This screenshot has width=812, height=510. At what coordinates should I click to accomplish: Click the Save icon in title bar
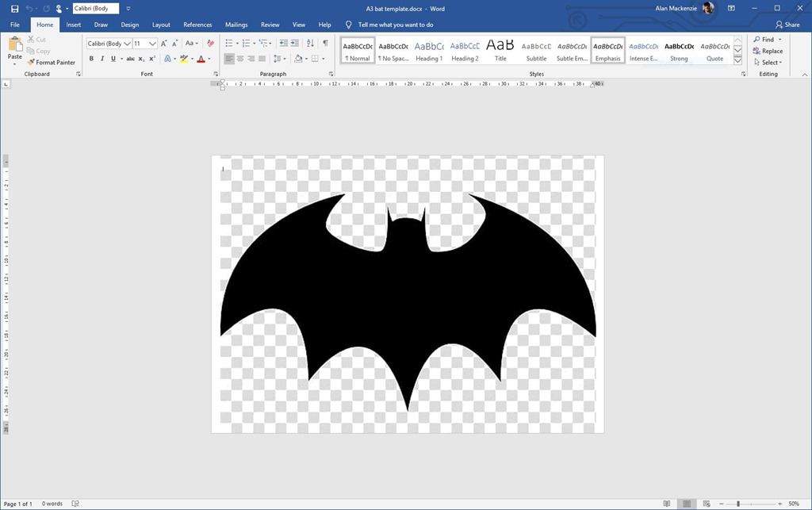click(x=14, y=9)
